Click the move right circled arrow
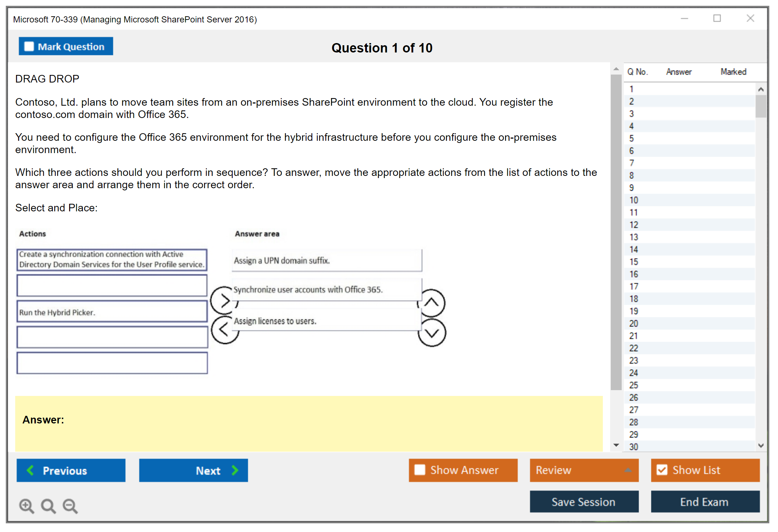The height and width of the screenshot is (532, 778). (224, 300)
